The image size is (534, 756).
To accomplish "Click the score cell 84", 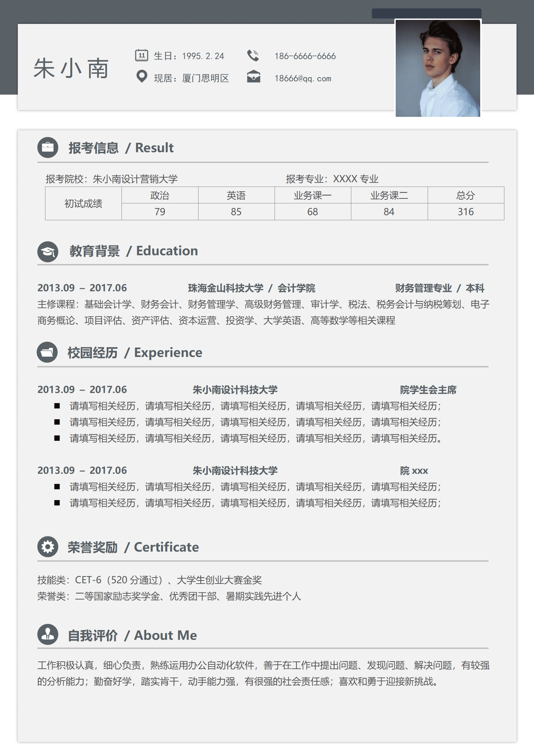I will tap(389, 212).
